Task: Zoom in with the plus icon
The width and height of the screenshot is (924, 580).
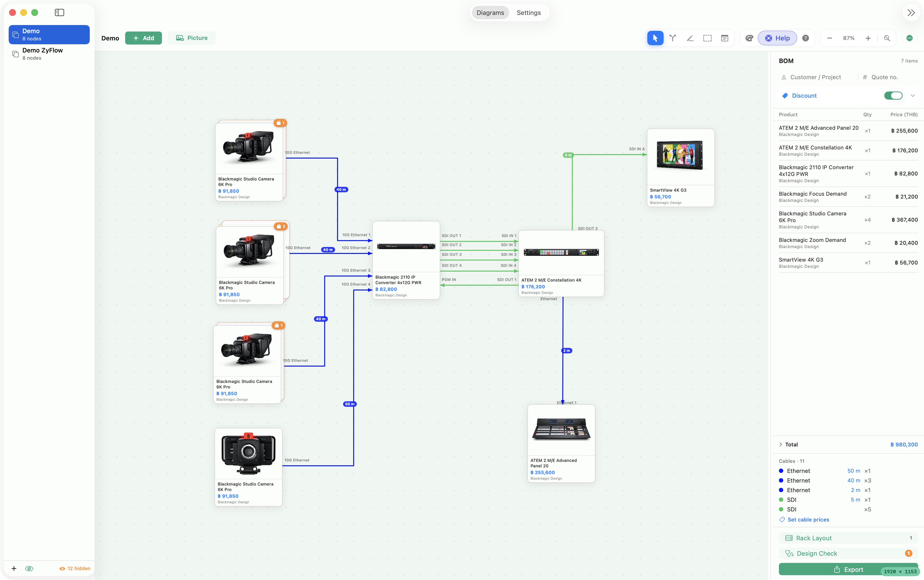Action: click(x=868, y=38)
